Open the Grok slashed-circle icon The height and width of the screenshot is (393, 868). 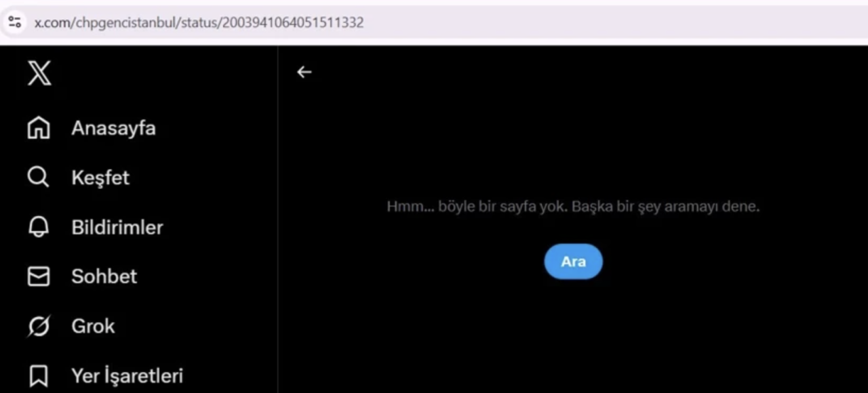tap(39, 326)
